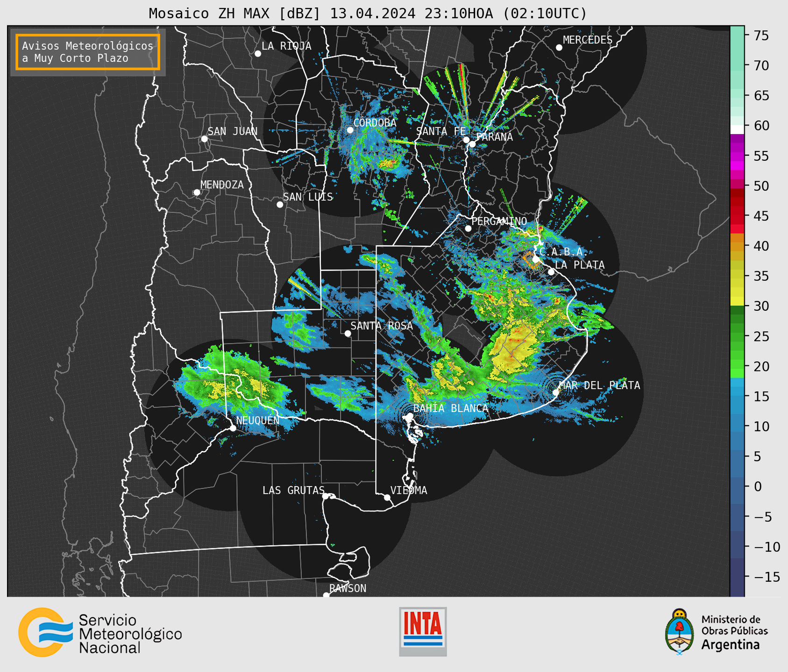Click the Mendoza city marker dot
This screenshot has height=672, width=788.
(197, 193)
